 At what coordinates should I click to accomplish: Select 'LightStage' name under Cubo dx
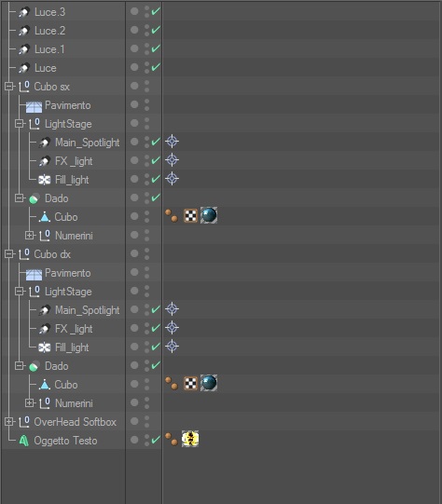coord(68,292)
